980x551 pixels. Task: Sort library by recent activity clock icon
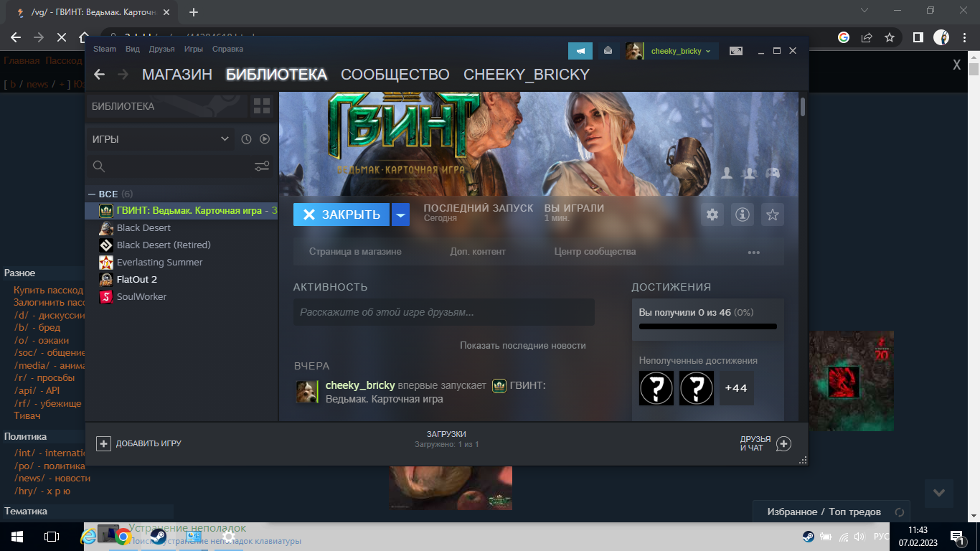coord(246,139)
